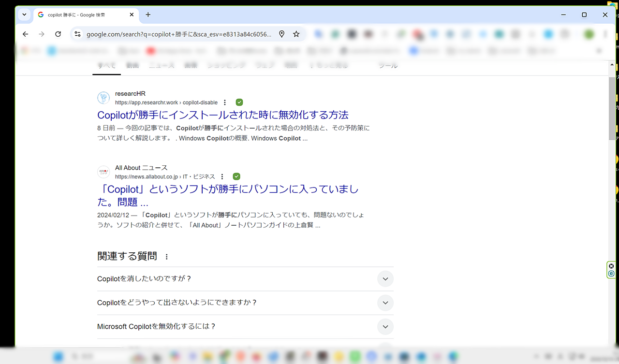Click the location permission icon in address bar
This screenshot has width=619, height=364.
click(282, 34)
